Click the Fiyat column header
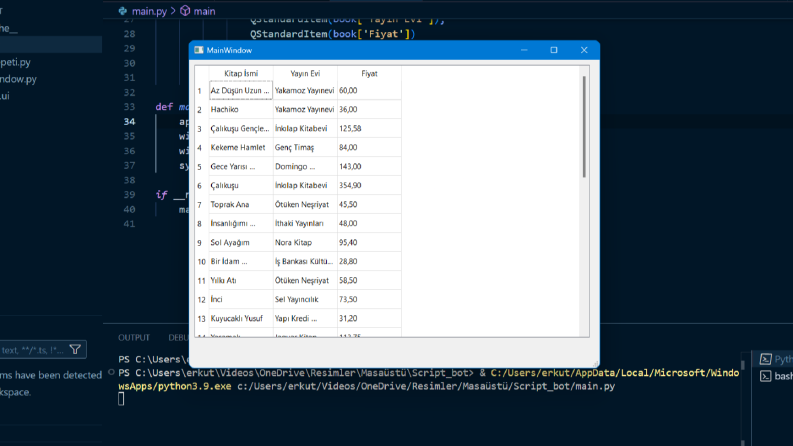Viewport: 793px width, 446px height. point(369,73)
